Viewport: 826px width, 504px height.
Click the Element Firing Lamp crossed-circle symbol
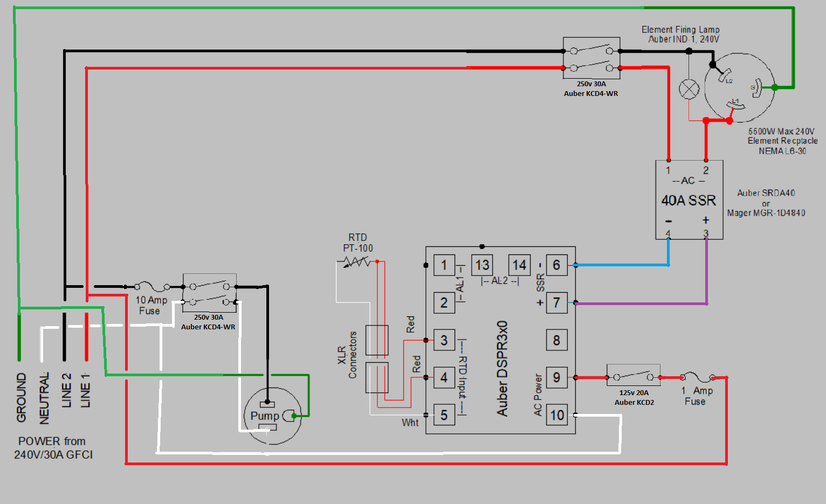pos(689,89)
